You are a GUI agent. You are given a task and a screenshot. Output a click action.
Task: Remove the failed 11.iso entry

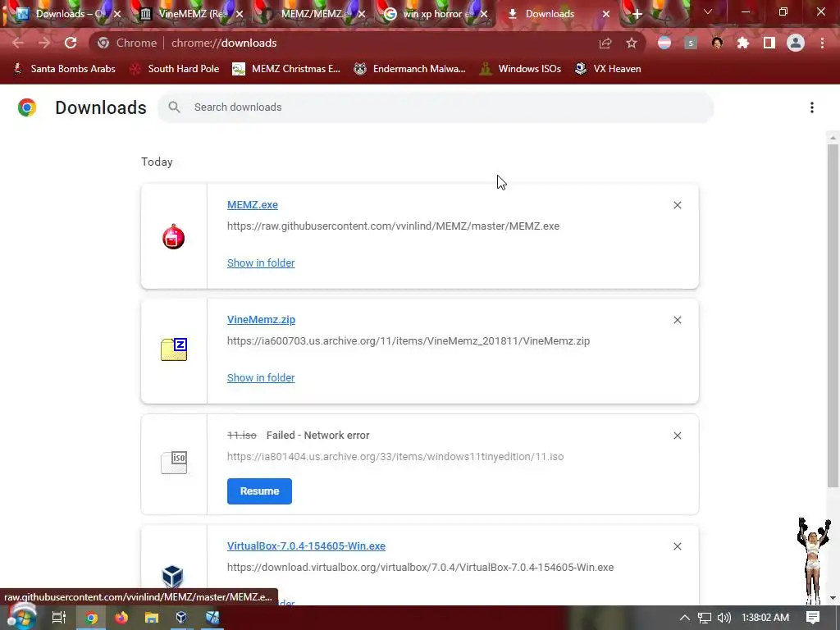point(677,436)
